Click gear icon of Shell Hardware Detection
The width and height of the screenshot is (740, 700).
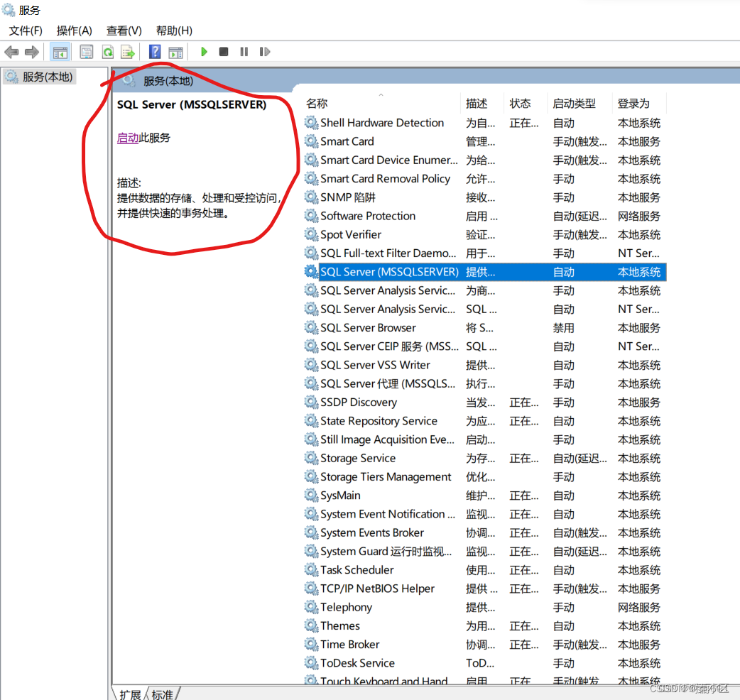311,123
